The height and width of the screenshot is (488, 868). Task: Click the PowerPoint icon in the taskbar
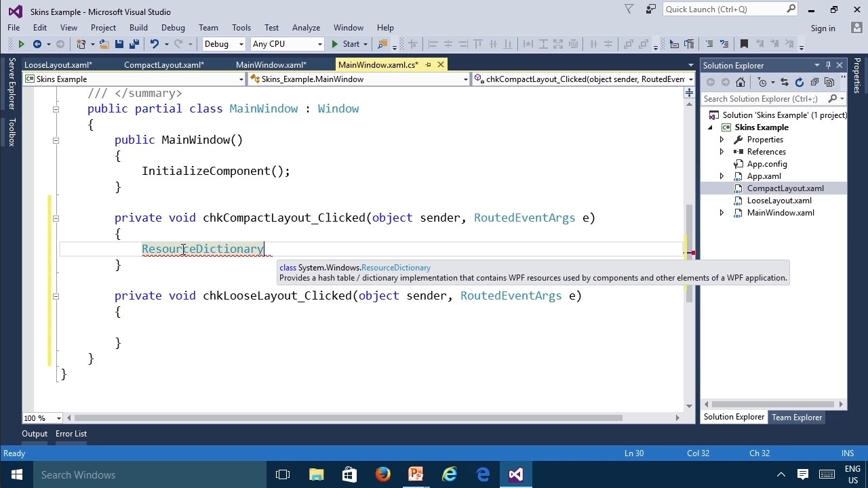[416, 474]
